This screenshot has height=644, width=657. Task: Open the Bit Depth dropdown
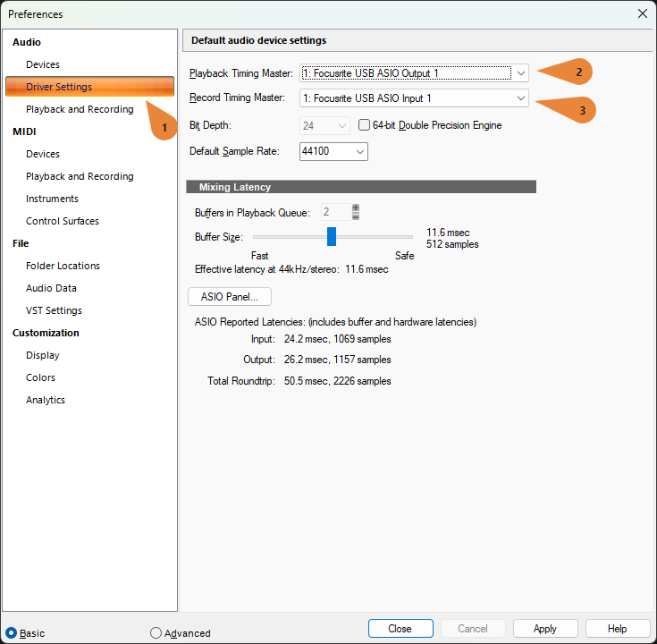[324, 126]
